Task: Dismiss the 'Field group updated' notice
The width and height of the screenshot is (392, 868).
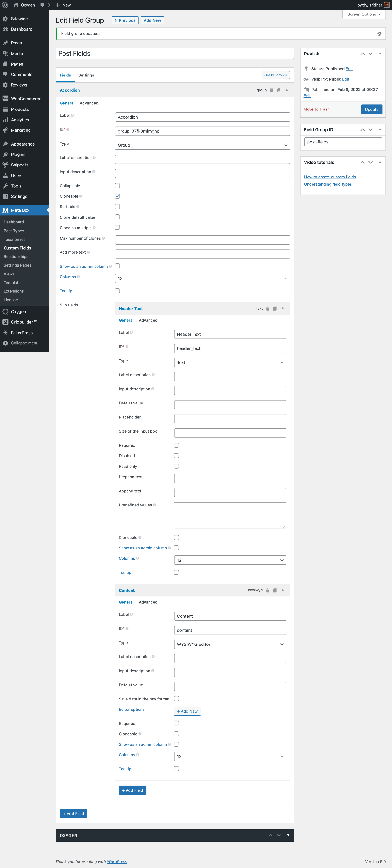Action: [x=379, y=34]
